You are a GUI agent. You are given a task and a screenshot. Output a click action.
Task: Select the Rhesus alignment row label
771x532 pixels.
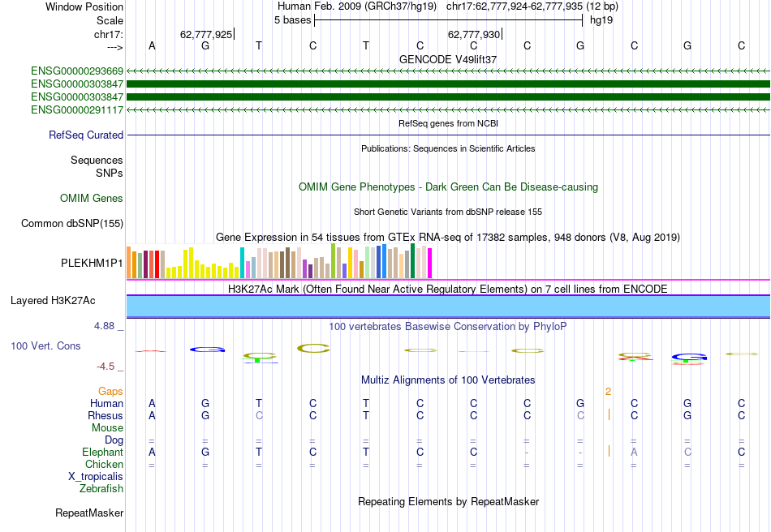106,416
